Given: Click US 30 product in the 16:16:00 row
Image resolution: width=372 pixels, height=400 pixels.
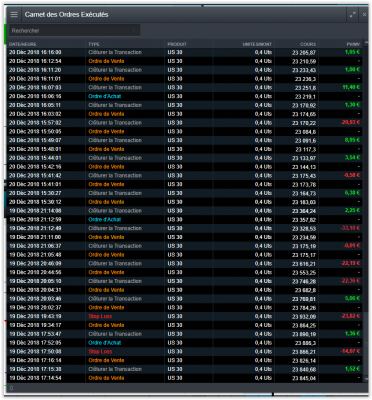Looking at the screenshot, I should coord(175,52).
